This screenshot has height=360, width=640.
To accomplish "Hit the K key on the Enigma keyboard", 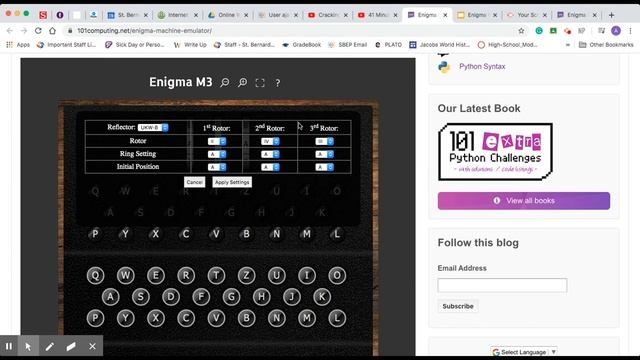I will pos(322,297).
